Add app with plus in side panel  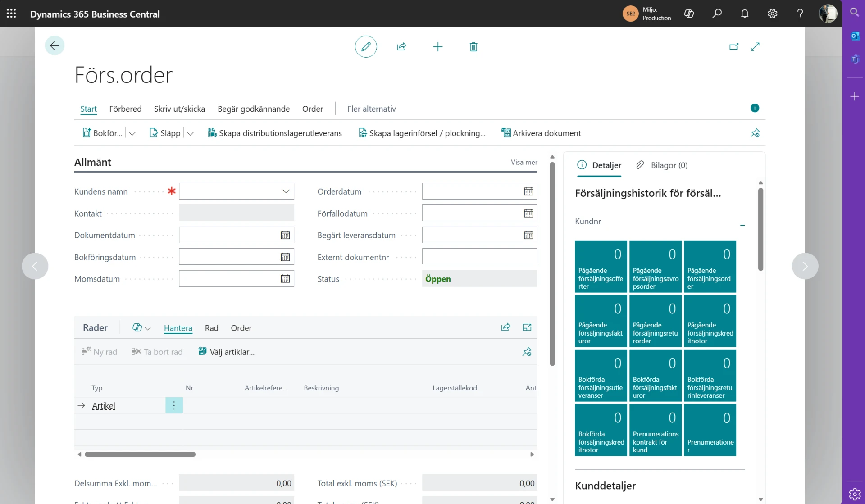click(855, 96)
